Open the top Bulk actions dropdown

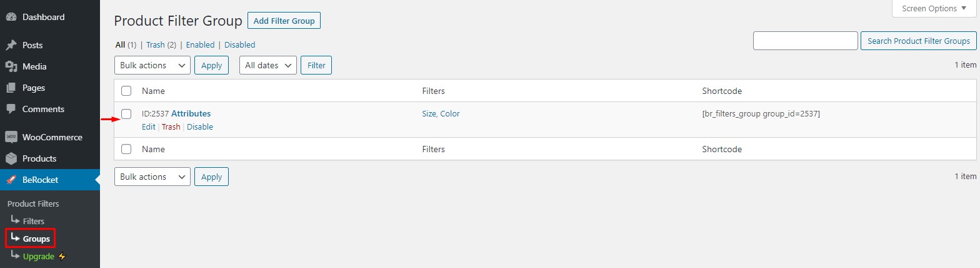152,65
